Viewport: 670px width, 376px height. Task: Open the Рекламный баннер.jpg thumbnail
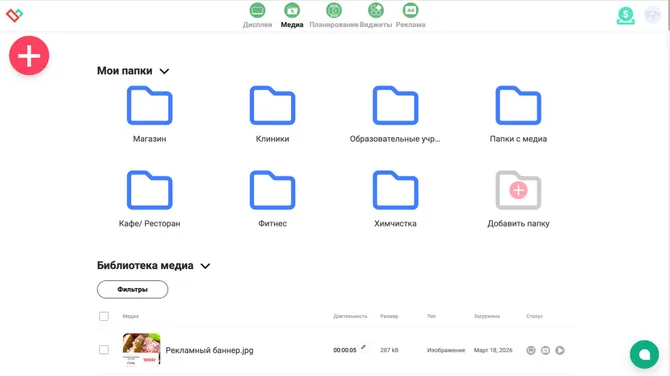tap(141, 350)
